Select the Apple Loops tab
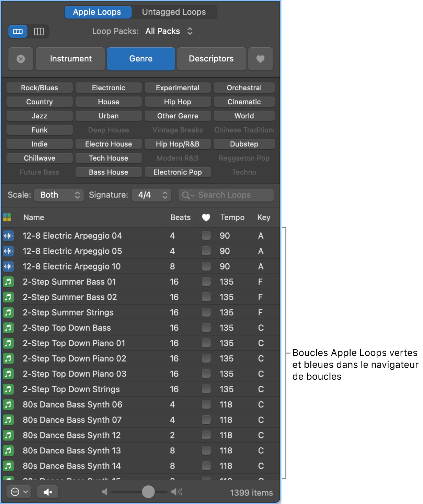Screen dimensions: 423x504 pyautogui.click(x=98, y=12)
